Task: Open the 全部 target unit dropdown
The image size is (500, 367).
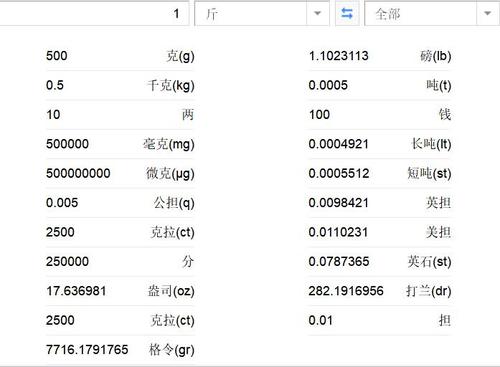Action: 432,13
